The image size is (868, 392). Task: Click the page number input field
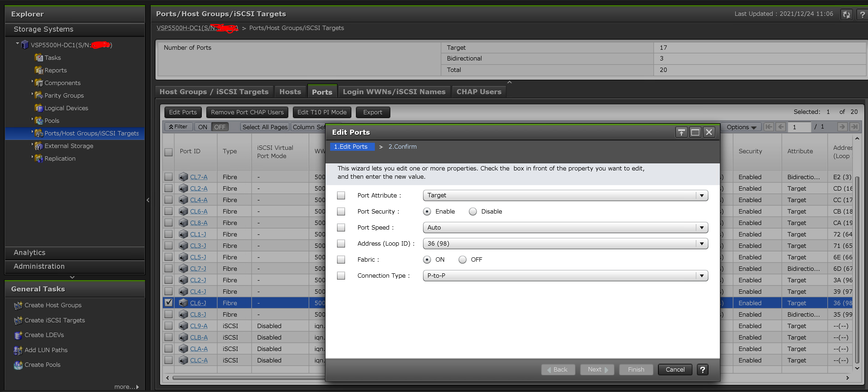(x=800, y=127)
